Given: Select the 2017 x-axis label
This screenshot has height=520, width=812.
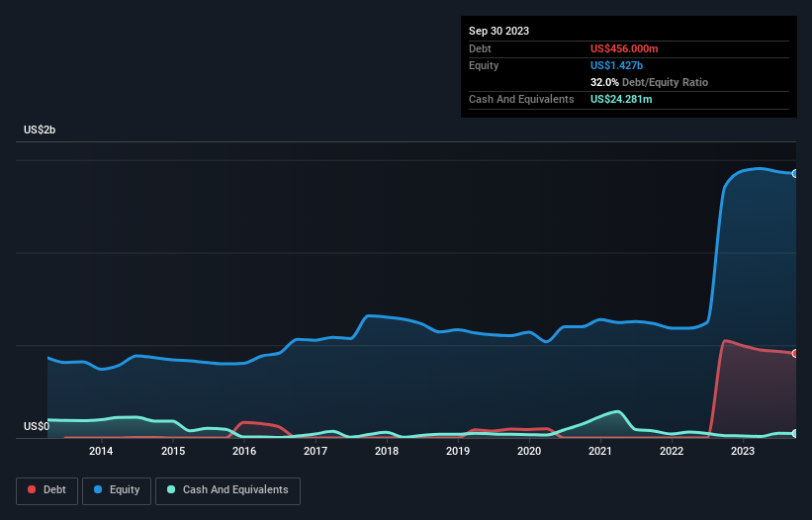Looking at the screenshot, I should pos(316,451).
